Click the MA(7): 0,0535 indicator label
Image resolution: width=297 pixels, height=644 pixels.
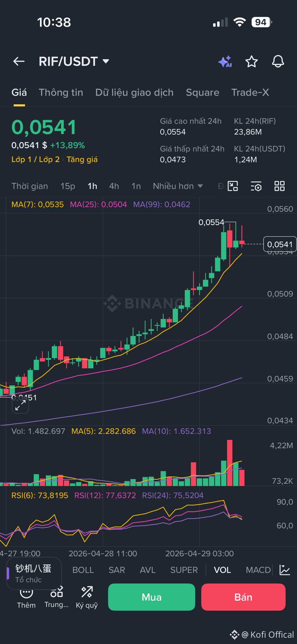(38, 204)
